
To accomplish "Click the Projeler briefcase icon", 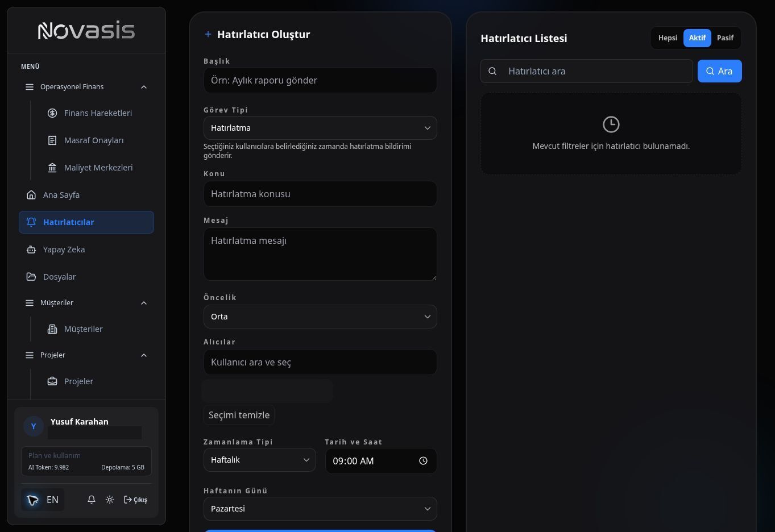I will (52, 381).
